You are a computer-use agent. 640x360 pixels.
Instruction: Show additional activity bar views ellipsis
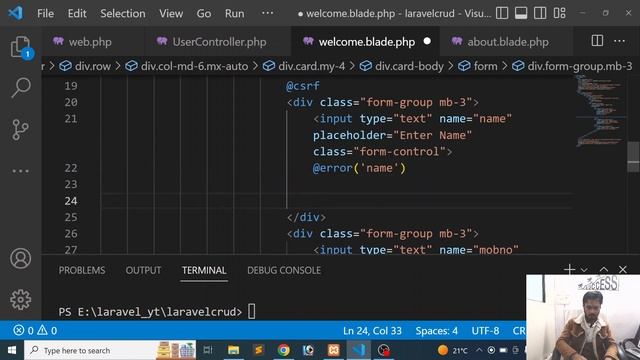20,171
